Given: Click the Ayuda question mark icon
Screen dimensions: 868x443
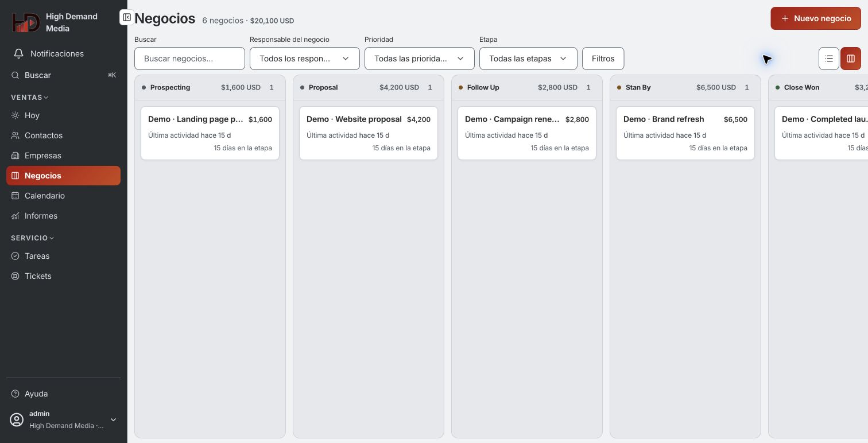Looking at the screenshot, I should click(15, 394).
